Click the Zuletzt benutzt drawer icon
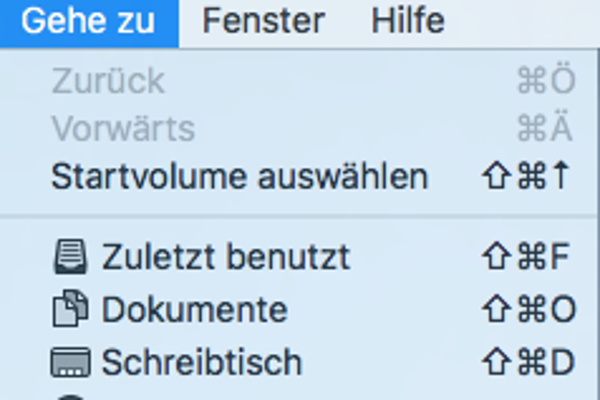This screenshot has height=400, width=600. coord(71,257)
